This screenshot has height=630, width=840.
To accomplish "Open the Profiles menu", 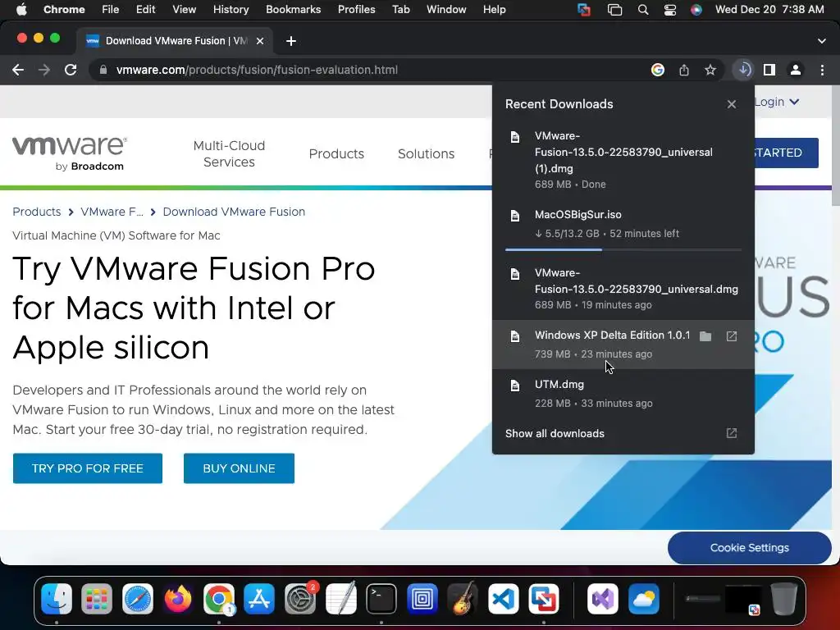I will point(356,10).
